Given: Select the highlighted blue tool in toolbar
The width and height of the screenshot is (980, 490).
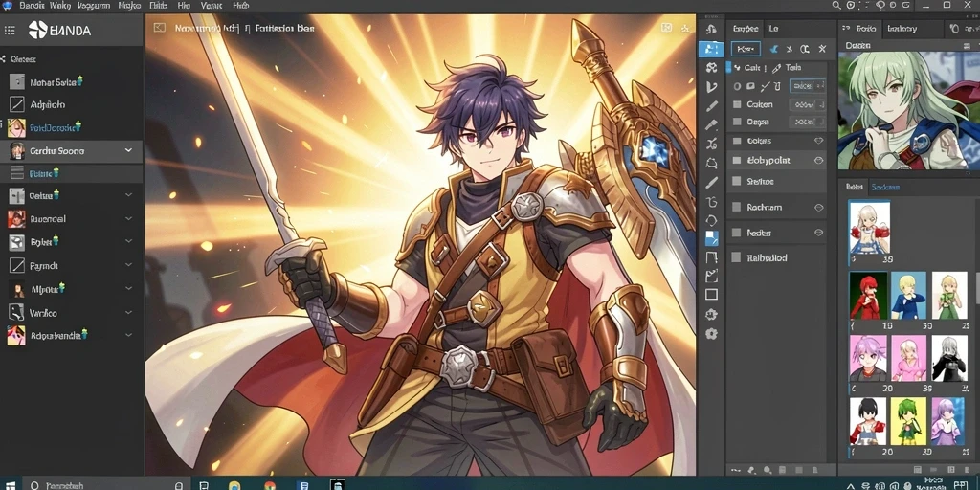Looking at the screenshot, I should tap(711, 48).
